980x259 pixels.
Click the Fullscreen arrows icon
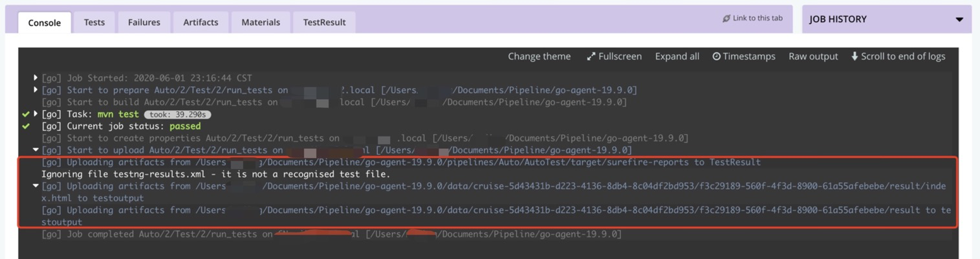[x=591, y=56]
